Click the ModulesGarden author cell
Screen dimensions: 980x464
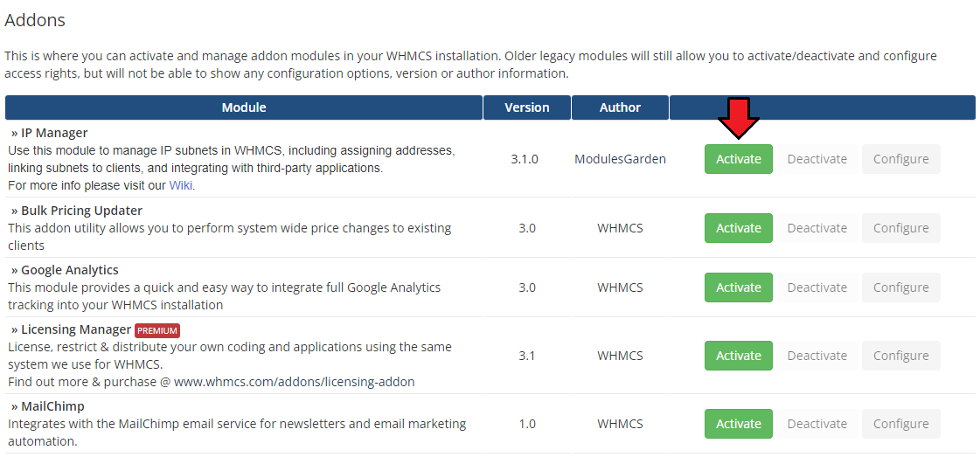[x=620, y=159]
